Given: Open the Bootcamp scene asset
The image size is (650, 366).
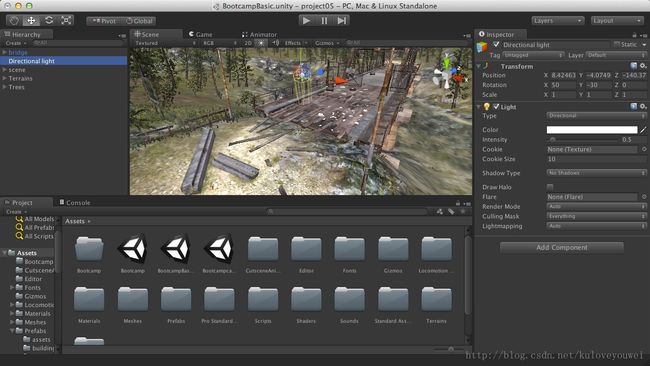Looking at the screenshot, I should pyautogui.click(x=133, y=254).
